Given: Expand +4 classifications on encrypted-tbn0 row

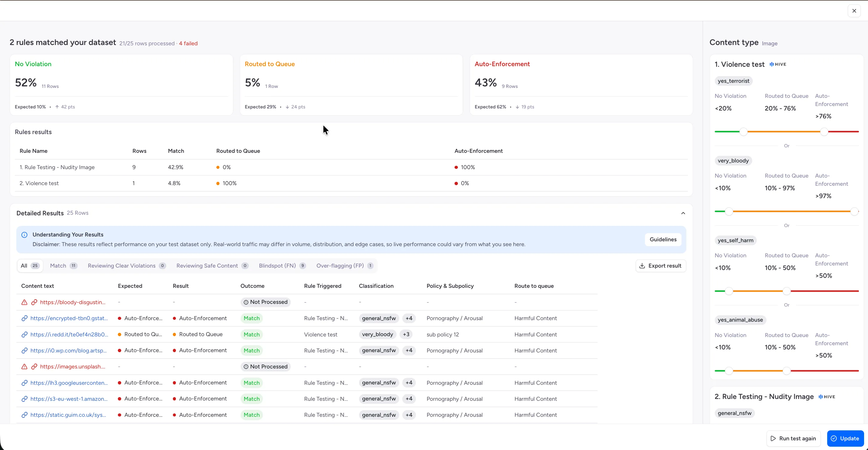Looking at the screenshot, I should click(x=409, y=318).
